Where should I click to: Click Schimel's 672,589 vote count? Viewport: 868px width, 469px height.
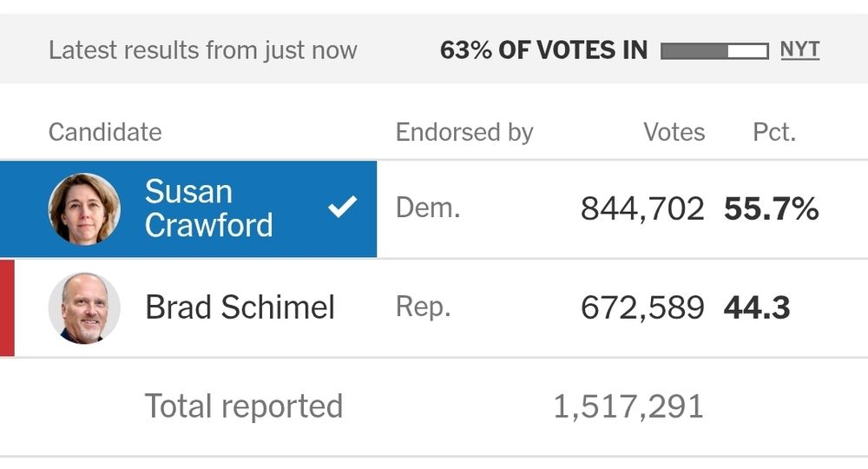tap(642, 307)
